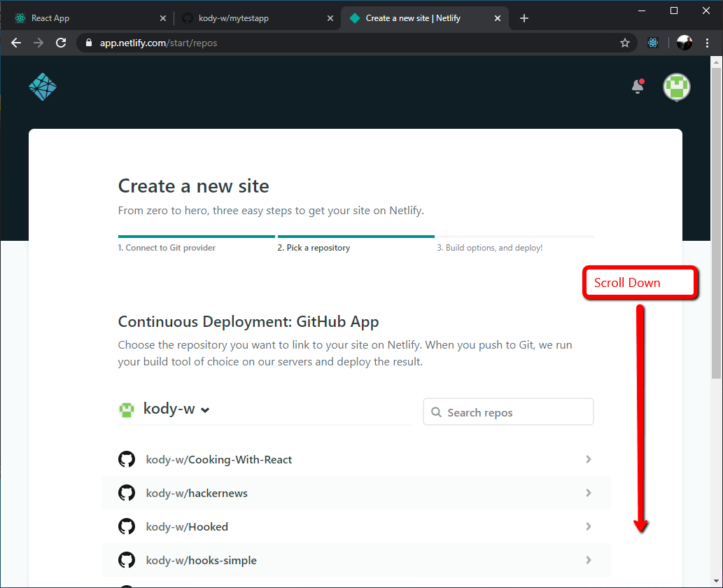This screenshot has height=588, width=723.
Task: Choose the kody-w/Hooked repository
Action: tap(356, 526)
